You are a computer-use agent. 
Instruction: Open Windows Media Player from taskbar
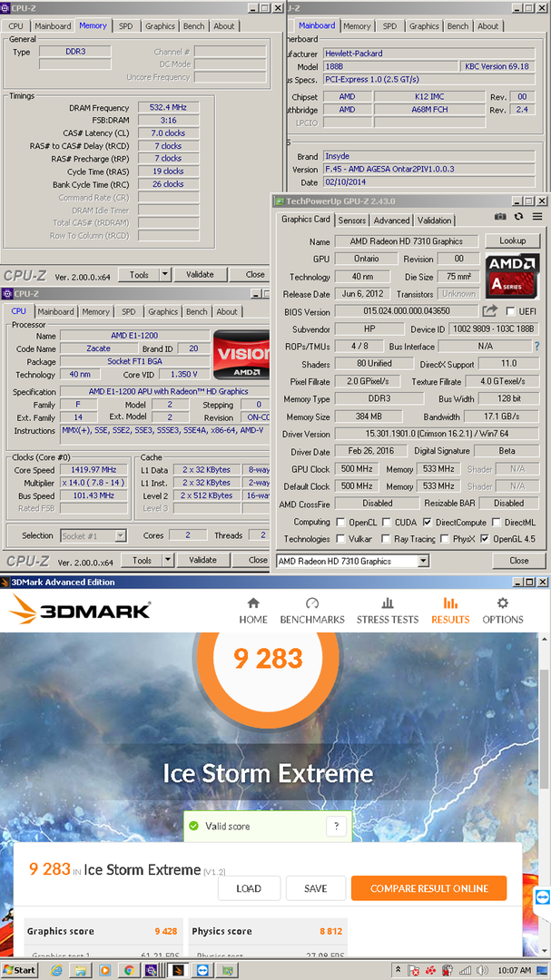point(104,970)
